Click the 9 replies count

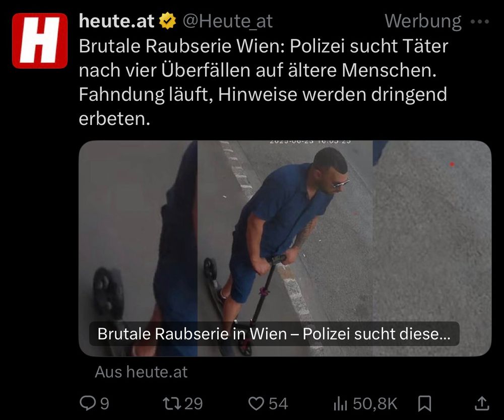click(104, 403)
